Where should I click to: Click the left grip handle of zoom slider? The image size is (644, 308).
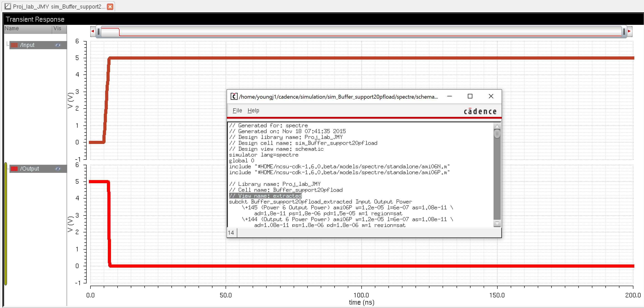tap(99, 32)
